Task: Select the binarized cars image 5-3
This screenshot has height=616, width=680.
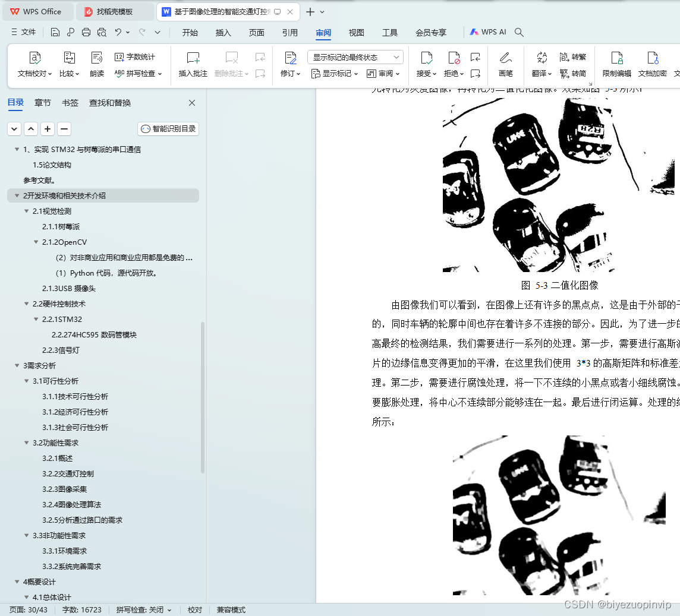Action: click(x=559, y=185)
